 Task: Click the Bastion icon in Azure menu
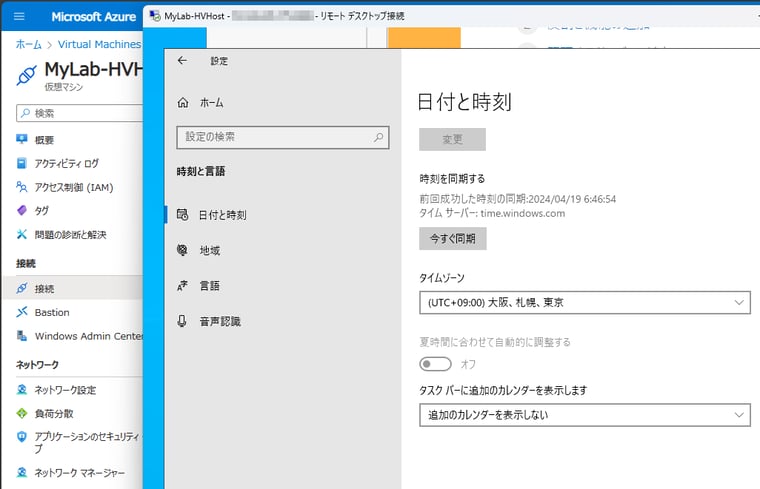(21, 312)
